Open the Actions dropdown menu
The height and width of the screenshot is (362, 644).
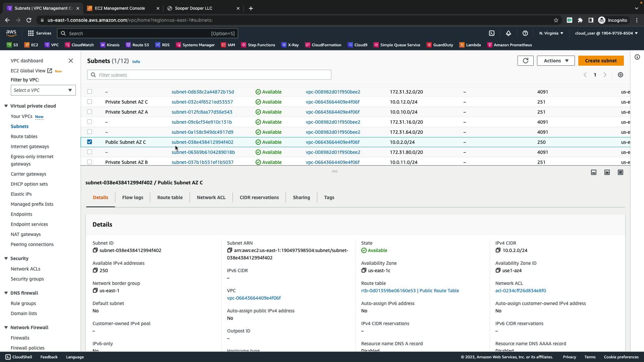[x=555, y=61]
